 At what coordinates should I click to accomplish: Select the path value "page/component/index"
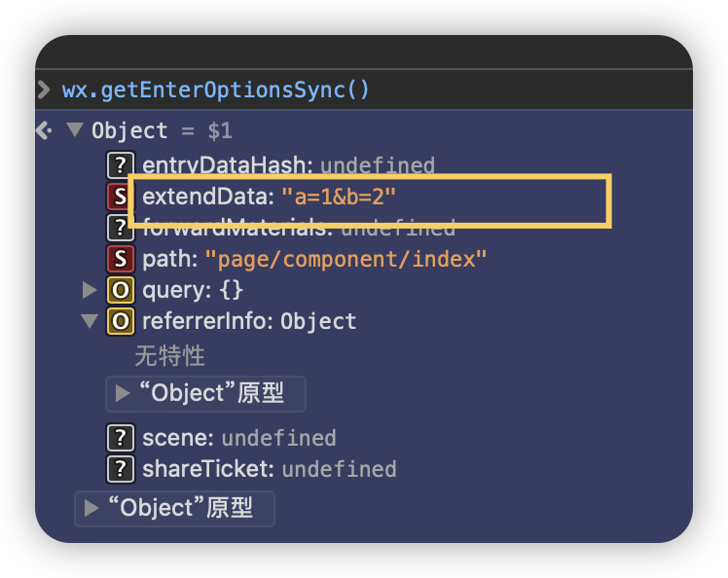click(346, 259)
